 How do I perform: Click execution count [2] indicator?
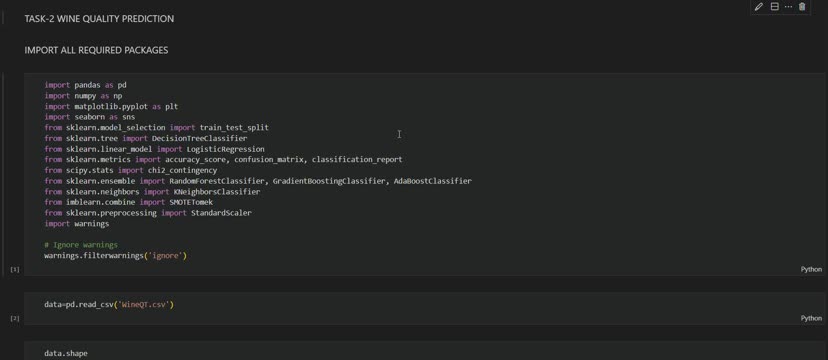(x=15, y=318)
